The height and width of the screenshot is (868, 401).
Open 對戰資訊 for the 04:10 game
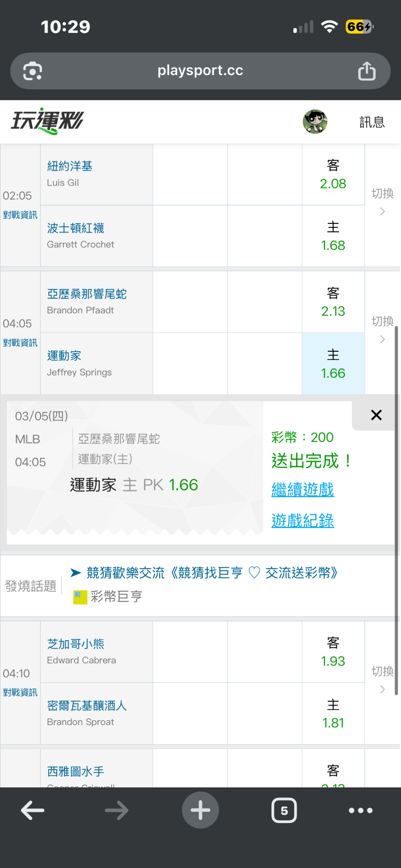point(20,692)
